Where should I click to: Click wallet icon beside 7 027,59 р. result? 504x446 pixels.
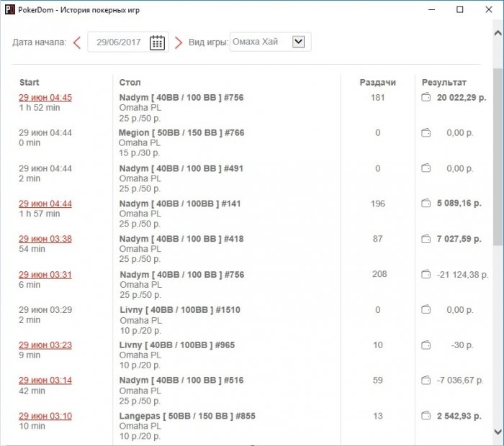click(x=426, y=239)
